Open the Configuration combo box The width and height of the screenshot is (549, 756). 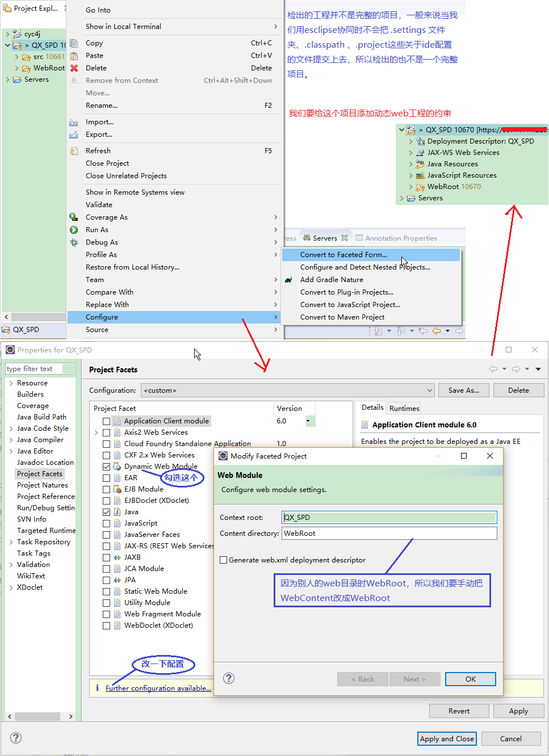(288, 390)
